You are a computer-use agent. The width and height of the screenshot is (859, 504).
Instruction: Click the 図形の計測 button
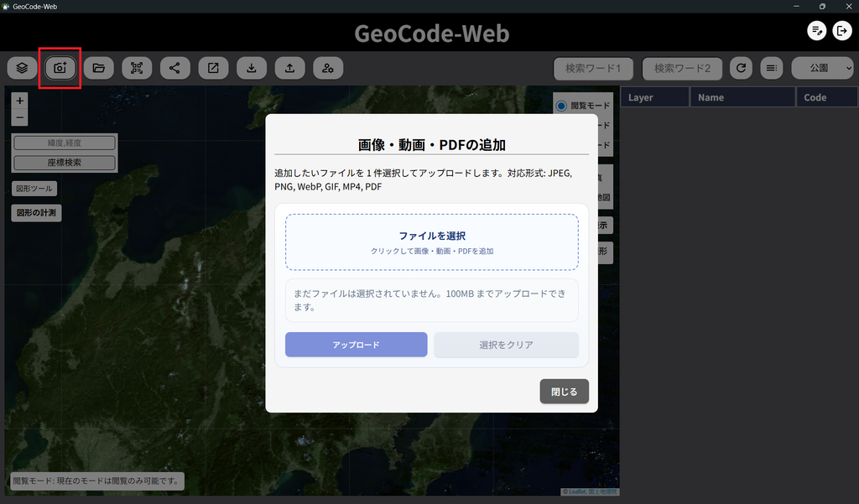tap(36, 212)
